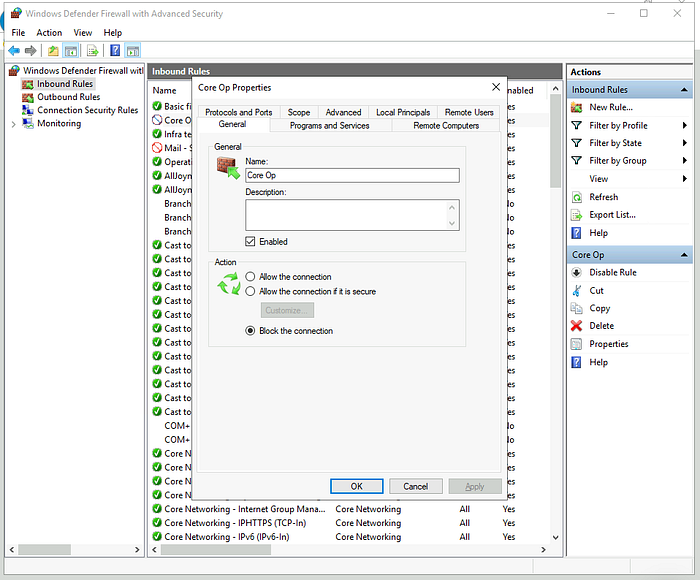Screen dimensions: 700x580
Task: Click Filter by State funnel icon
Action: coord(576,143)
